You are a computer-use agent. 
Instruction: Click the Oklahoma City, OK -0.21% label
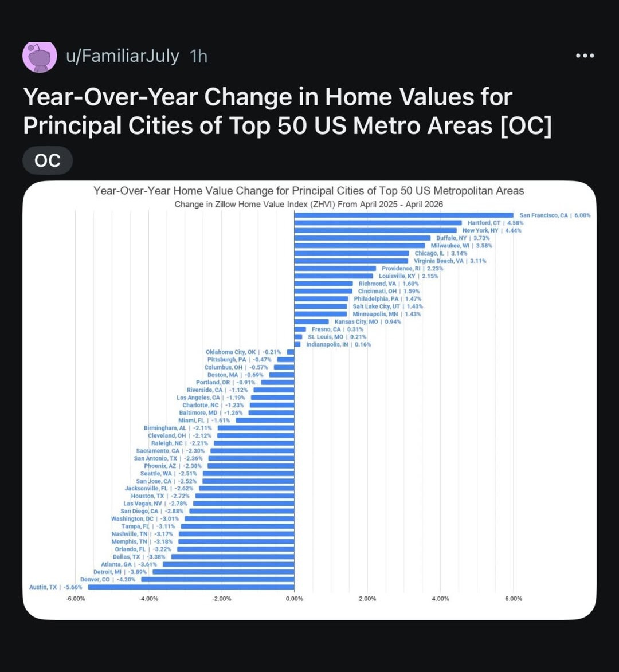click(244, 352)
